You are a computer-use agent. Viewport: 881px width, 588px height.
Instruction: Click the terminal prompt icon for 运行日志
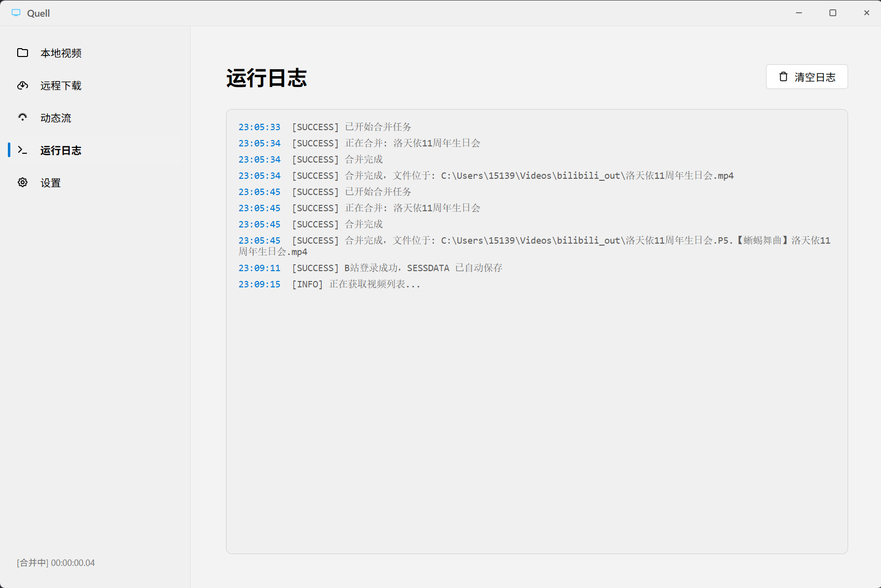point(23,150)
